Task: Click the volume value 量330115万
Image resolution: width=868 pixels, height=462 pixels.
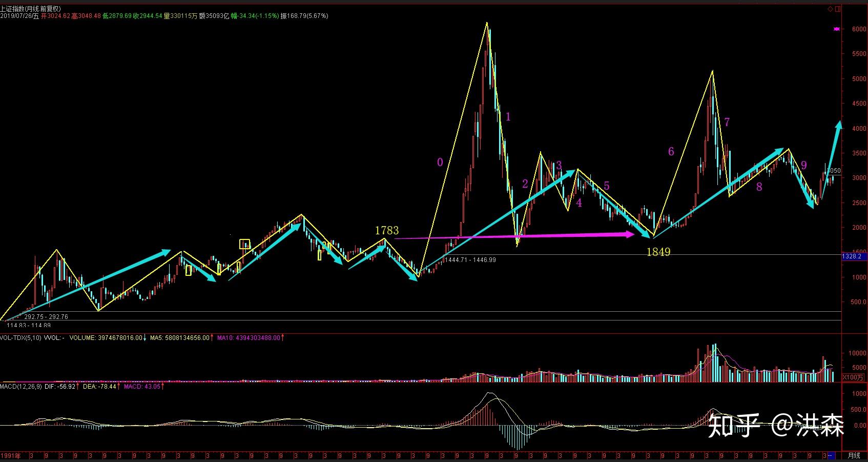Action: click(x=181, y=16)
